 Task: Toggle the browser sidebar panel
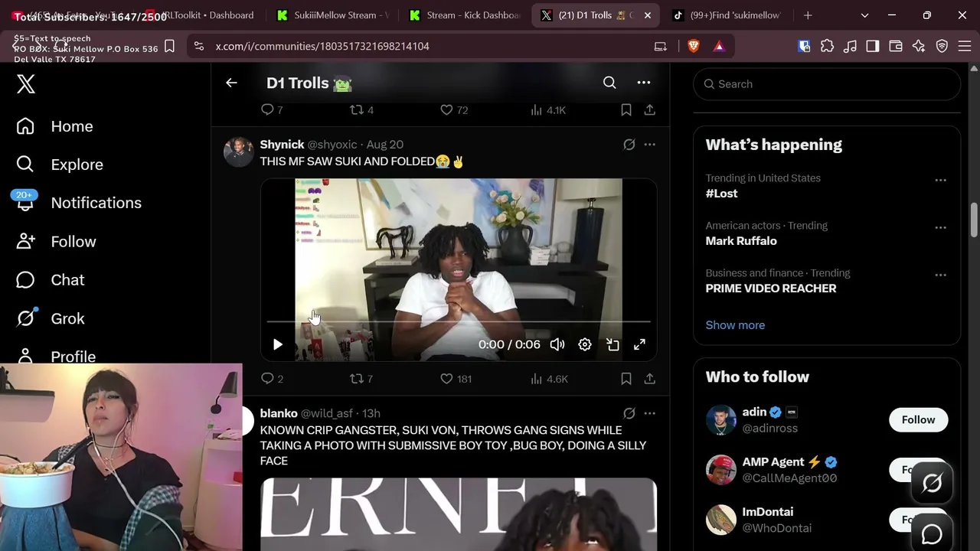click(873, 47)
